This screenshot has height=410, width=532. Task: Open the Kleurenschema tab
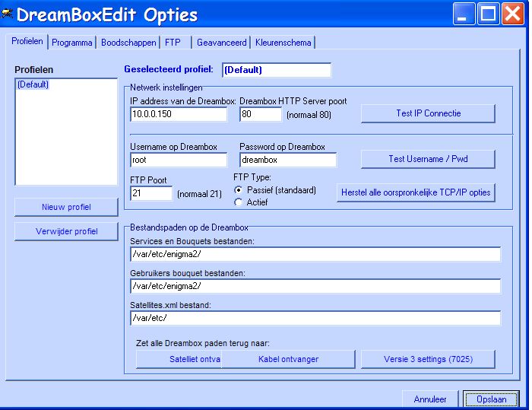coord(283,43)
